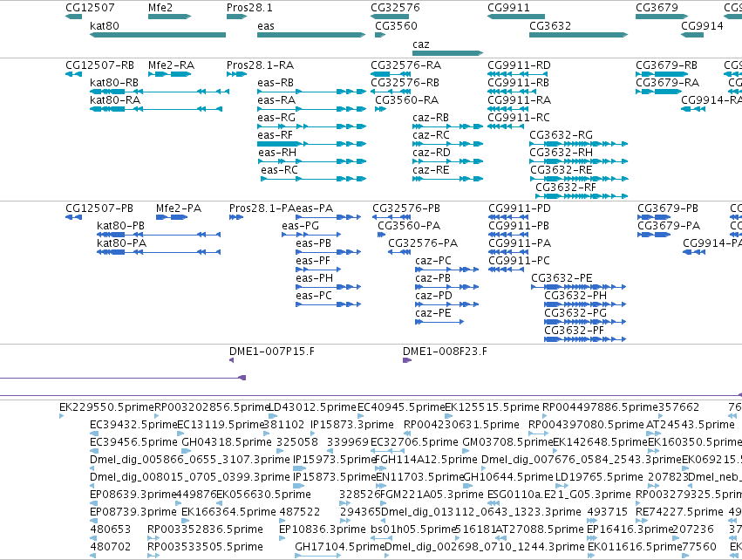Click the Mfe2-PA protein label
This screenshot has width=742, height=560.
[179, 208]
